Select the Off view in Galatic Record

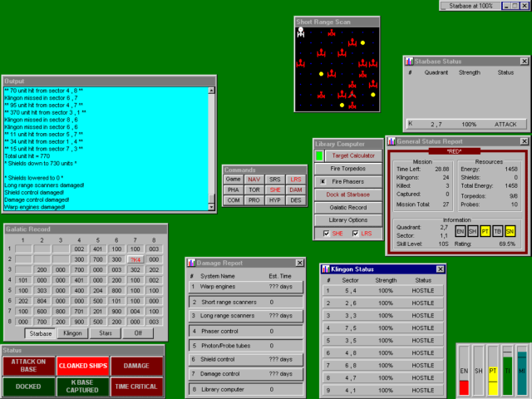(138, 333)
